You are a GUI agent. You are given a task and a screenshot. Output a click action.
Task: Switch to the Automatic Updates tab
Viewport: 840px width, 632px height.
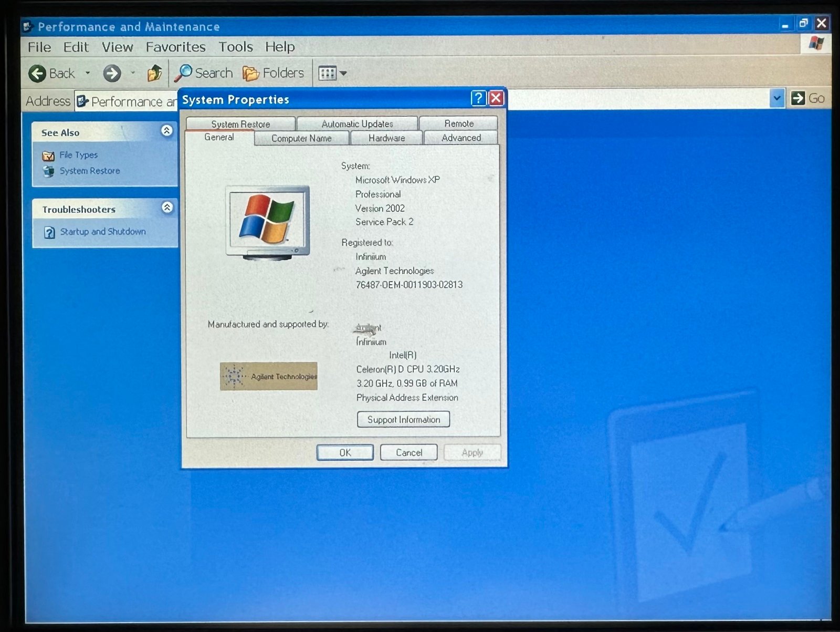pyautogui.click(x=357, y=124)
